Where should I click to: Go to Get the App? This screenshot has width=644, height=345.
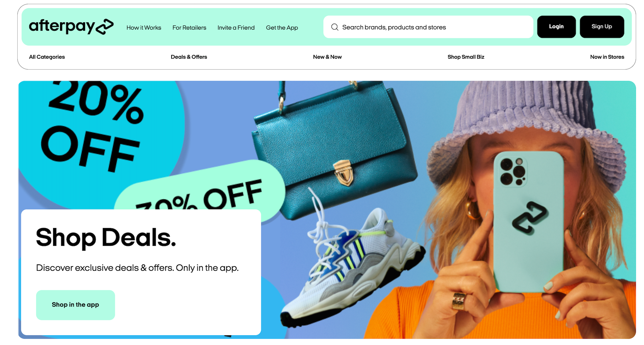282,28
